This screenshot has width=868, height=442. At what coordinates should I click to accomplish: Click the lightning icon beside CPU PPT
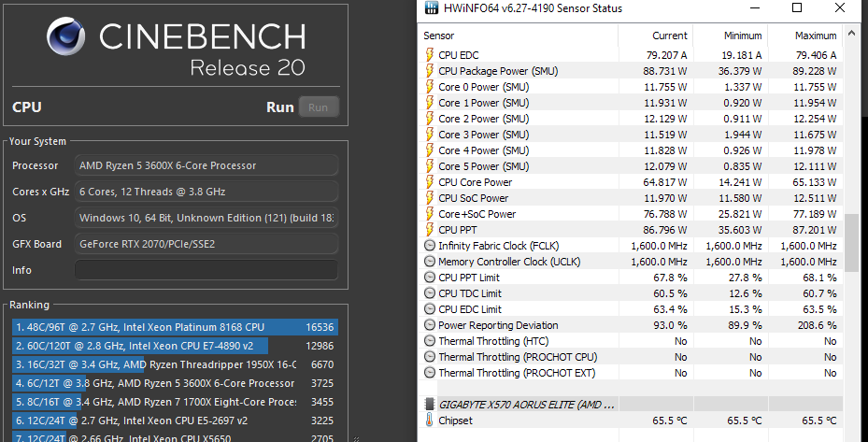430,230
